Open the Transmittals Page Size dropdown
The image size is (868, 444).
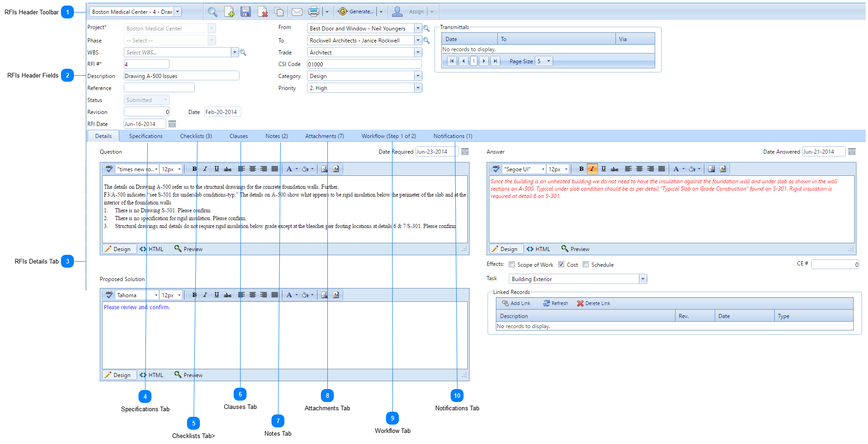click(549, 61)
